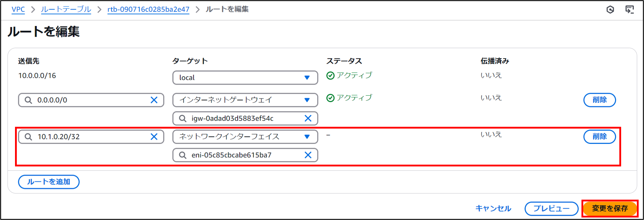Go to VPC breadcrumb link
Image resolution: width=644 pixels, height=220 pixels.
click(x=18, y=9)
